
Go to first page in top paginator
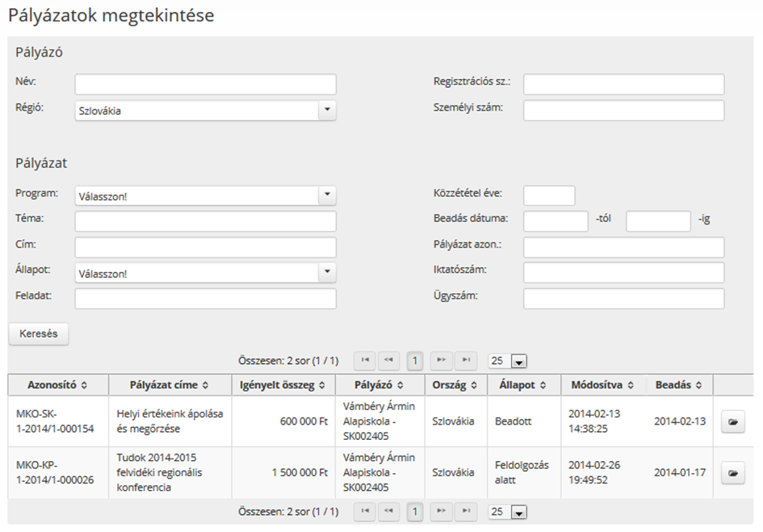365,360
